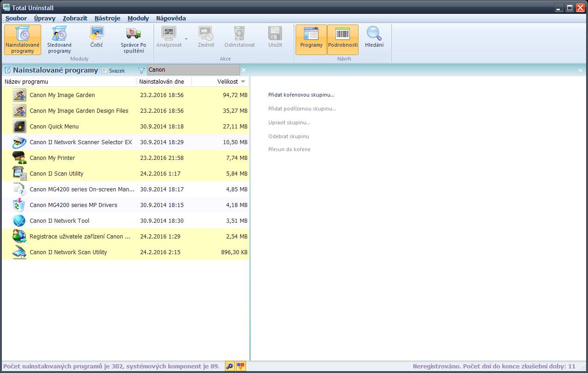Enable the Svazek checkbox
The height and width of the screenshot is (373, 588).
point(105,71)
